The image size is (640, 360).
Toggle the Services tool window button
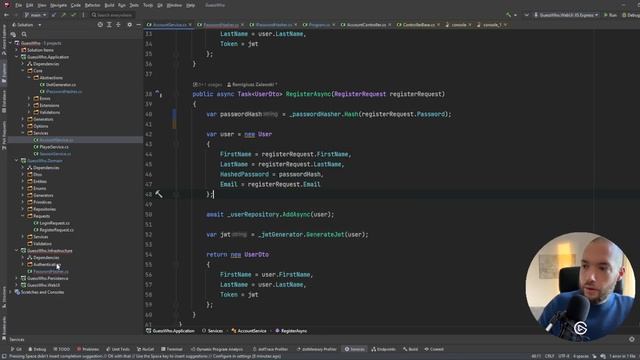coord(355,349)
